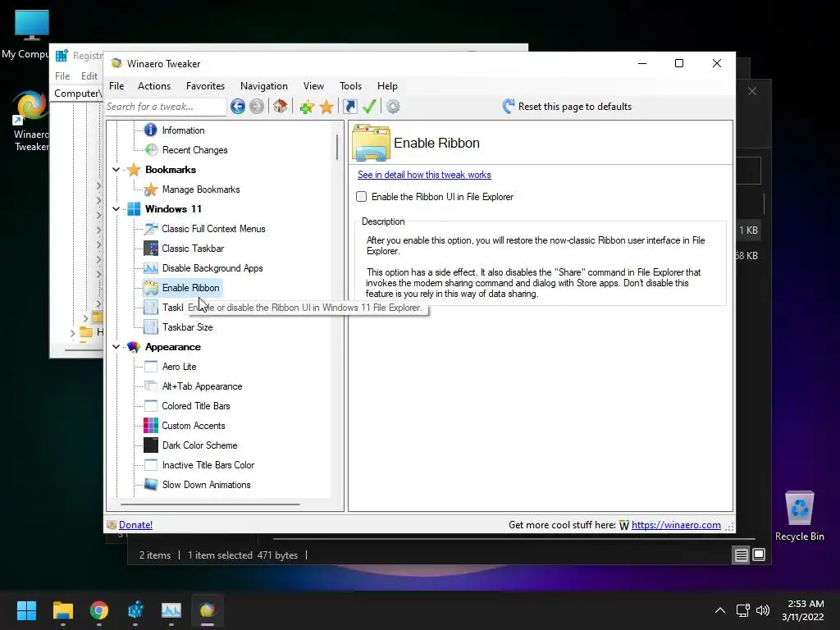This screenshot has height=630, width=840.
Task: Click the Manage Bookmarks star icon
Action: (151, 189)
